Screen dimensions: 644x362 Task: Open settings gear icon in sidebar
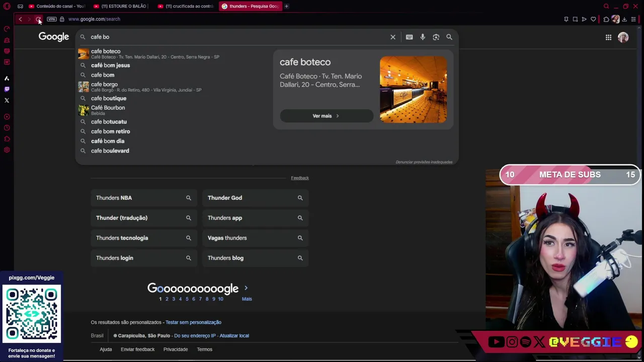point(7,150)
